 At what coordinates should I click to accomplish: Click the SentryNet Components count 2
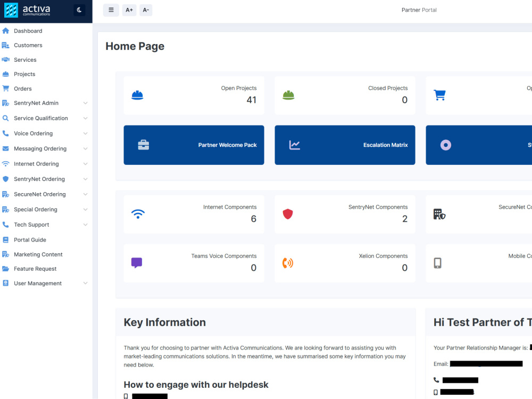point(405,219)
